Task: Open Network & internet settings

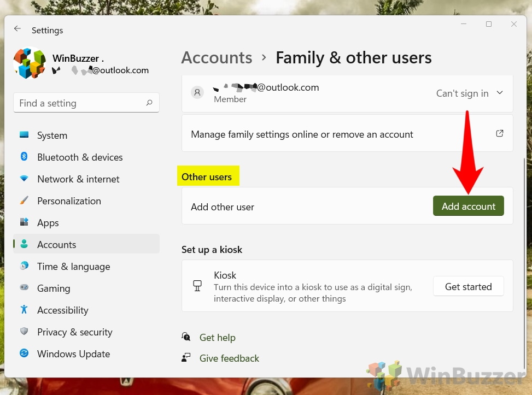Action: point(24,179)
